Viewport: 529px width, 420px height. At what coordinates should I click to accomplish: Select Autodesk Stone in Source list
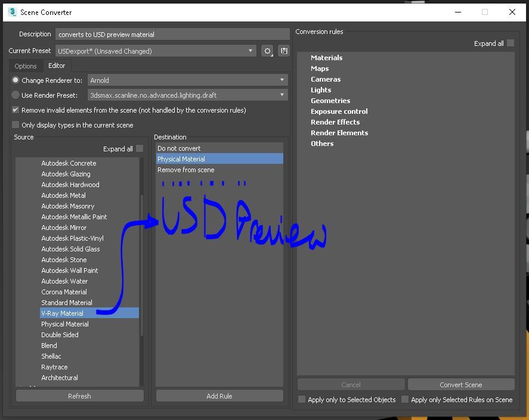coord(64,260)
